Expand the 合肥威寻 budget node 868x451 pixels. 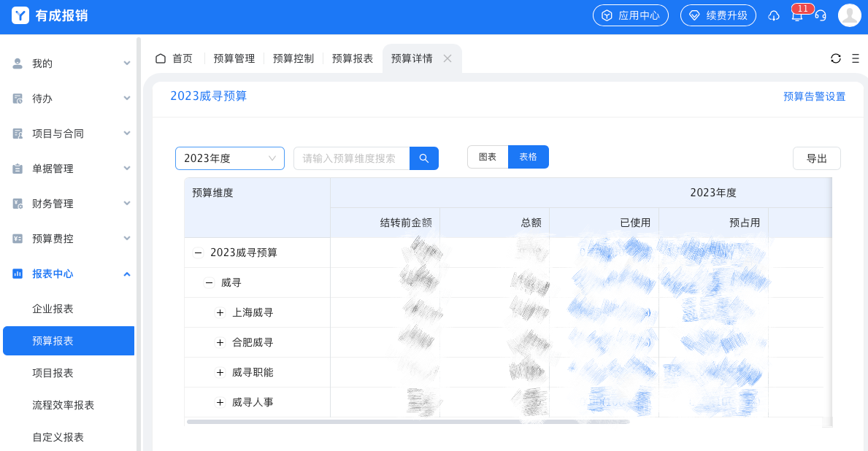click(220, 342)
